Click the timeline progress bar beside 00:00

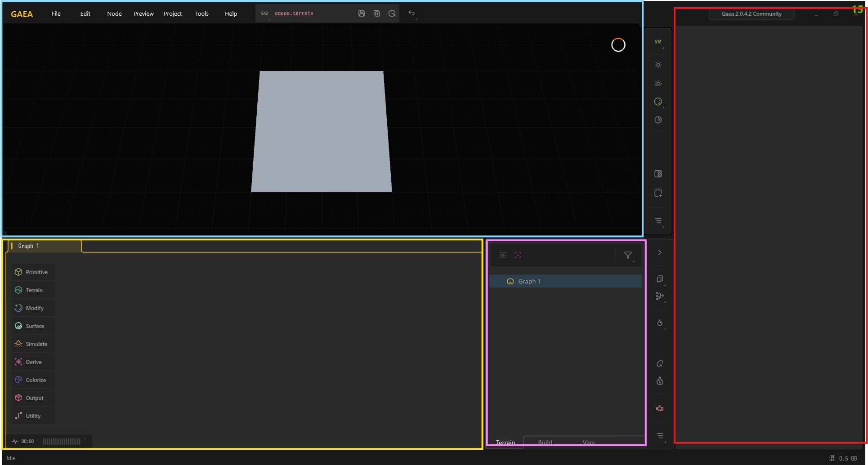(x=62, y=441)
